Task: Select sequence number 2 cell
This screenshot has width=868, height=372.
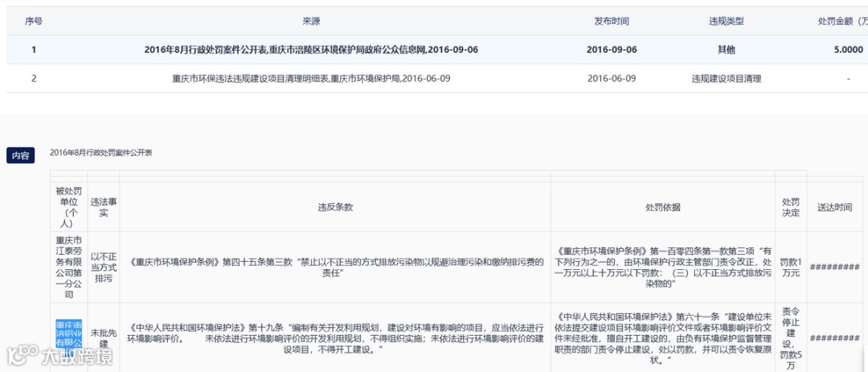Action: click(34, 79)
